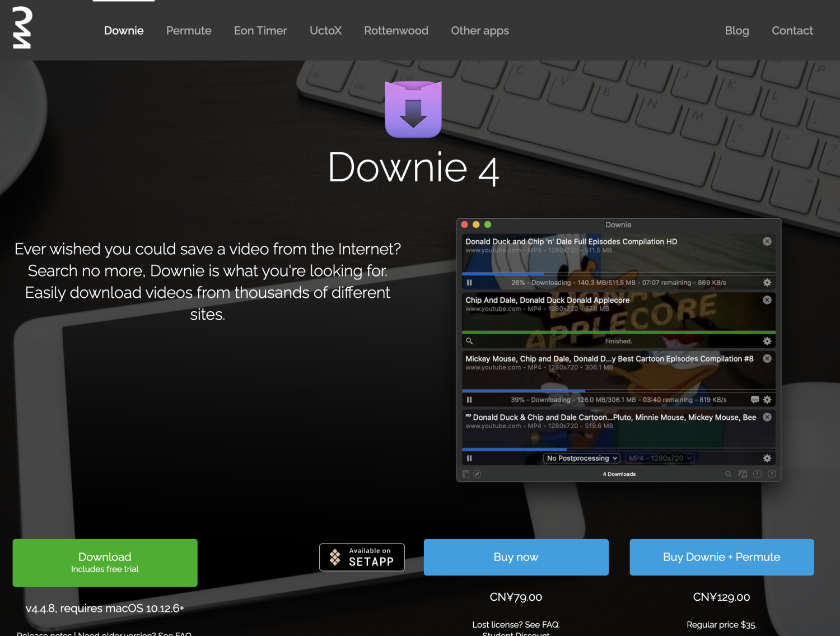This screenshot has height=636, width=840.
Task: Open the history clock icon in Downie footer
Action: tap(757, 474)
